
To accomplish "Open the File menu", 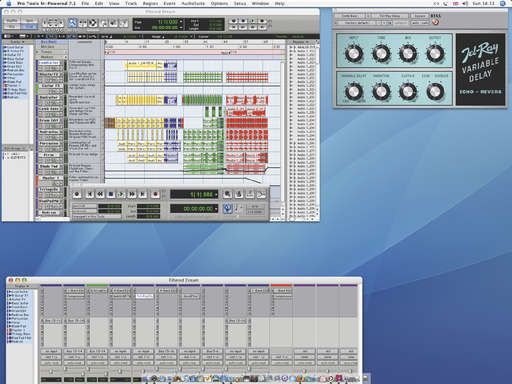I will point(85,3).
